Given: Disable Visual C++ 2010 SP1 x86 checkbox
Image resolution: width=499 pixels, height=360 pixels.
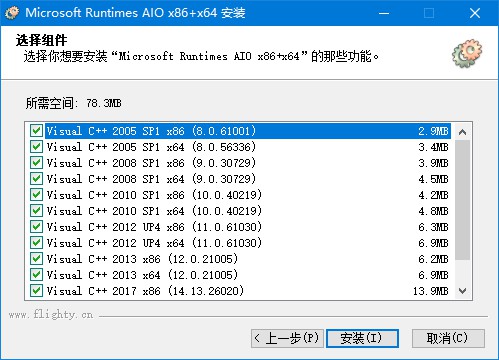Looking at the screenshot, I should pos(36,195).
